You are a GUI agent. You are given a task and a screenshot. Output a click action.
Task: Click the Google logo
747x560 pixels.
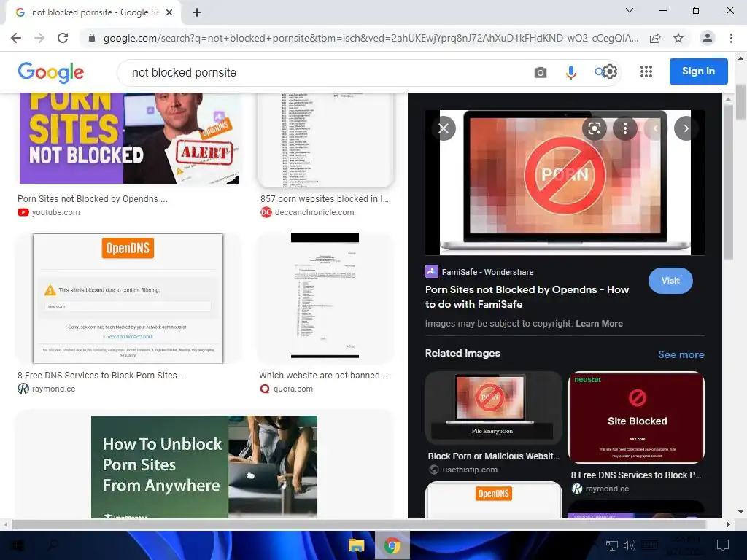pyautogui.click(x=51, y=72)
